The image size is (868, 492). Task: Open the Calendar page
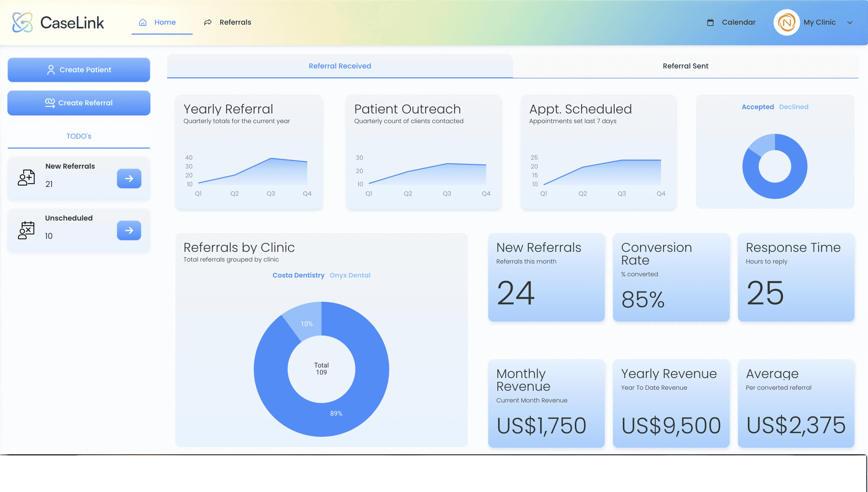pyautogui.click(x=731, y=22)
